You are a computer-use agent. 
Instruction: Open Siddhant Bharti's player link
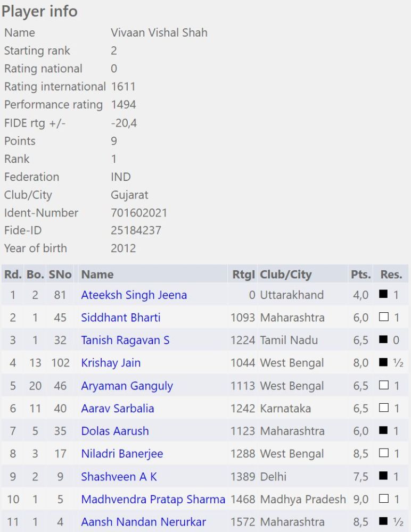coord(120,318)
